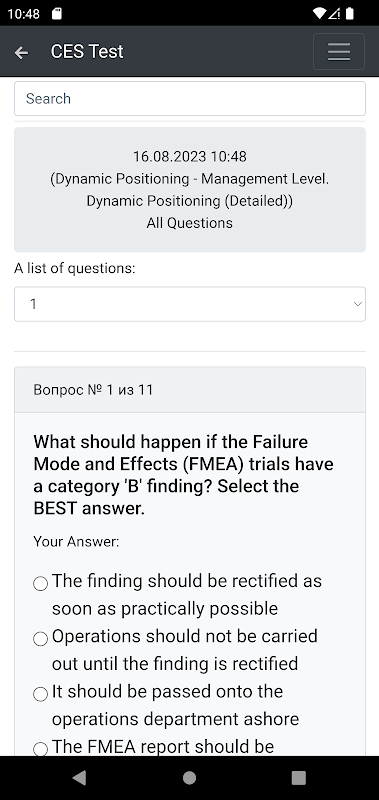Image resolution: width=379 pixels, height=800 pixels.
Task: Select 'Operations should not be carried out' answer
Action: [40, 639]
